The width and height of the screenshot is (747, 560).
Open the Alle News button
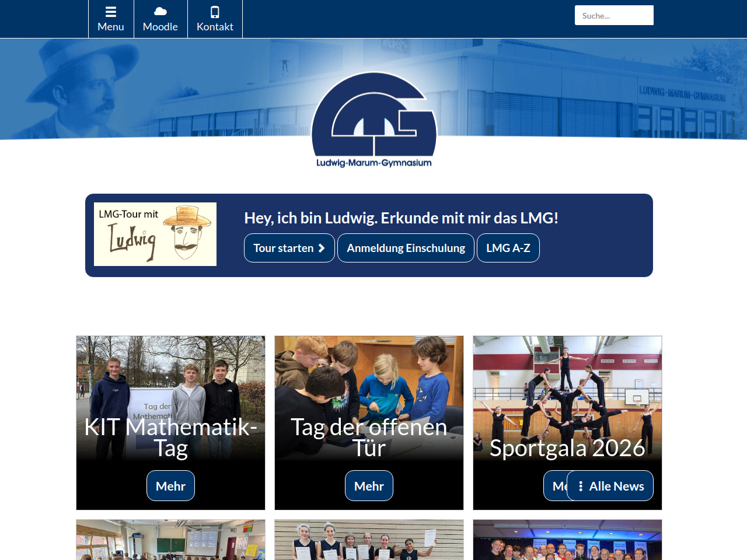tap(616, 486)
